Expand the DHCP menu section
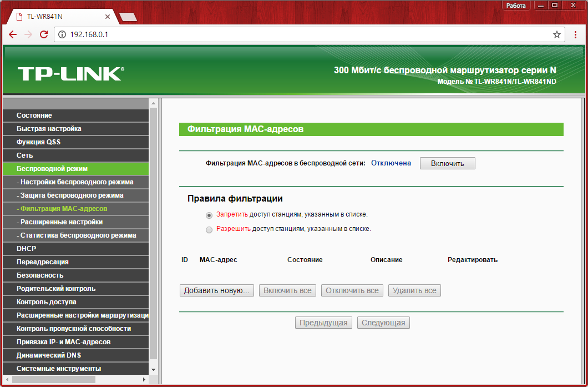This screenshot has width=588, height=387. coord(26,249)
